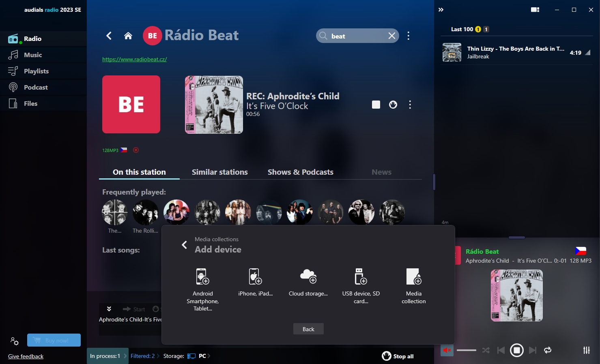
Task: Add an iPhone or iPad device
Action: coord(255,282)
